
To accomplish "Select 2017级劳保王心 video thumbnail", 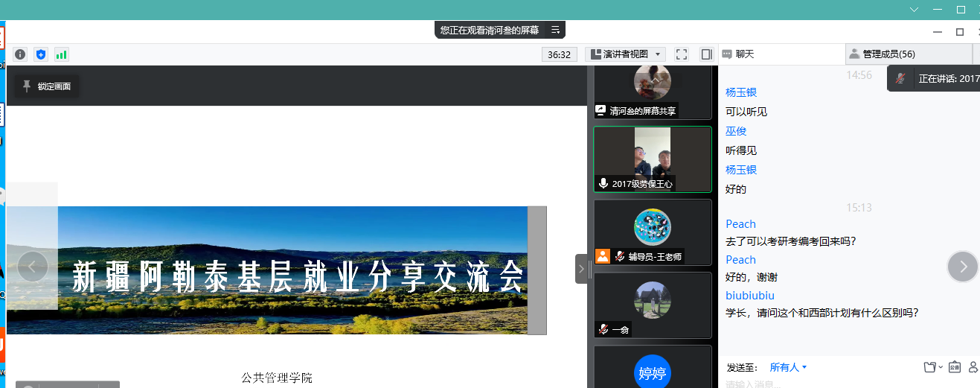I will (653, 159).
